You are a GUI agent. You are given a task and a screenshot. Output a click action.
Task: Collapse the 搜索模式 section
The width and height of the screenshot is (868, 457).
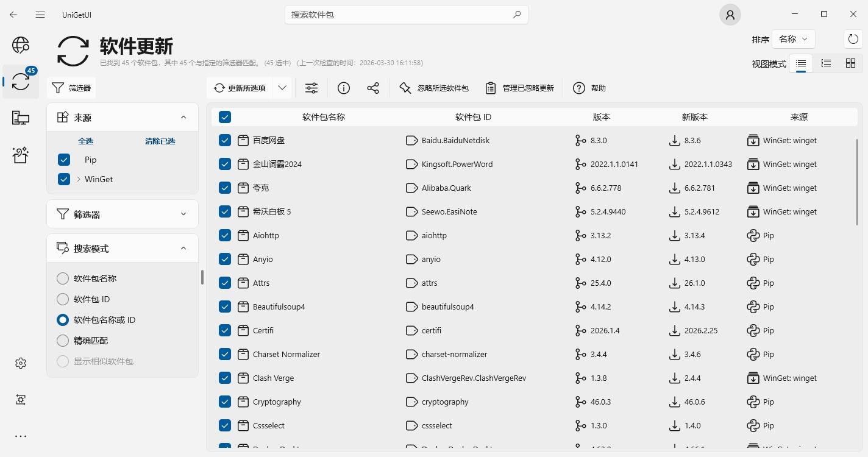[x=183, y=249]
